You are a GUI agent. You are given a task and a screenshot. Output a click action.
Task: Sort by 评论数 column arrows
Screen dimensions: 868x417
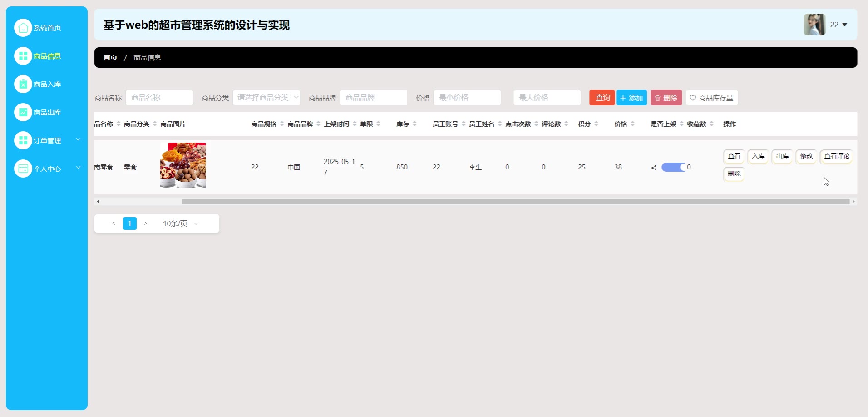click(566, 124)
